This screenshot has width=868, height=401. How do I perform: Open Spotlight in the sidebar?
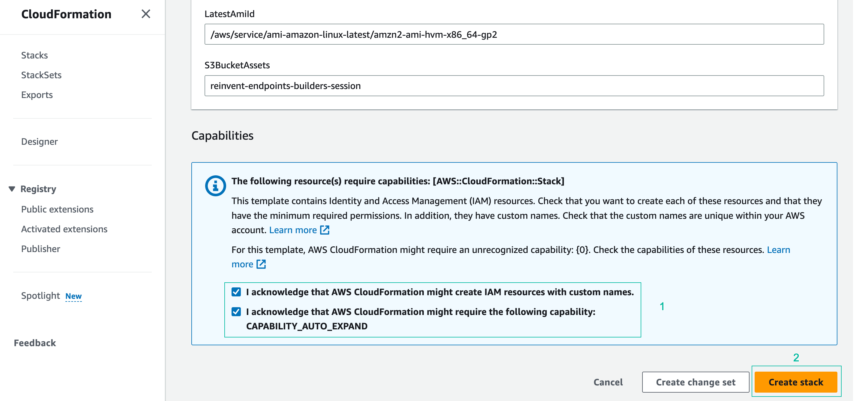coord(40,296)
